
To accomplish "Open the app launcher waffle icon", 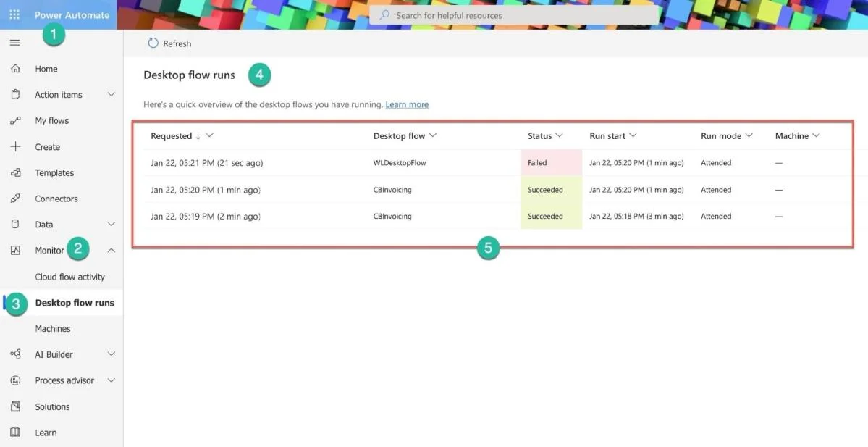I will 15,15.
